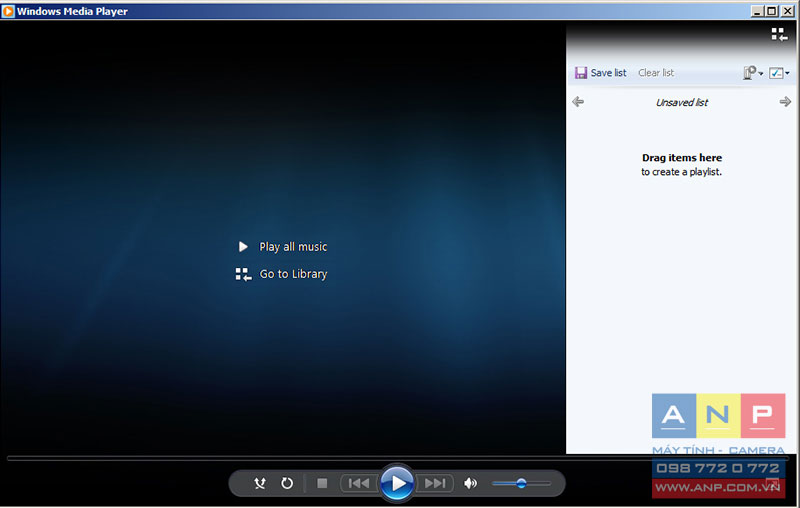Click the Windows Media Player title bar icon
The height and width of the screenshot is (508, 800).
[x=8, y=11]
